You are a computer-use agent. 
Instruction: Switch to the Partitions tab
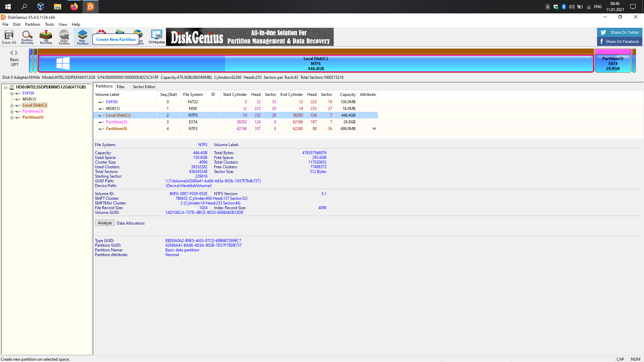pyautogui.click(x=104, y=86)
